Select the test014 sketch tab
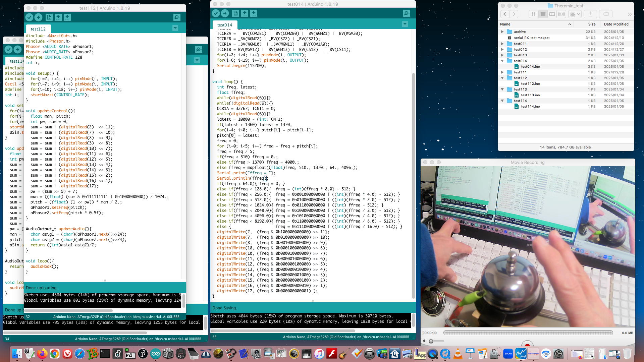 click(224, 25)
